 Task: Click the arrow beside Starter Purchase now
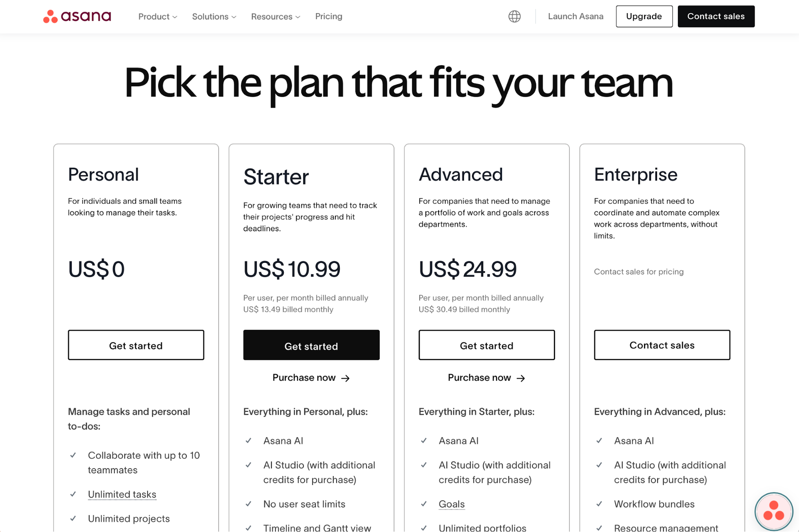(346, 378)
